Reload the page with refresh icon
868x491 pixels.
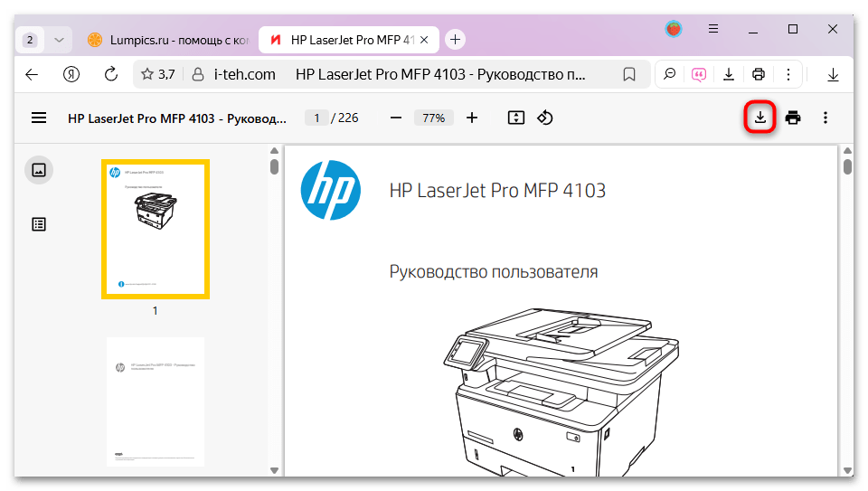(110, 74)
